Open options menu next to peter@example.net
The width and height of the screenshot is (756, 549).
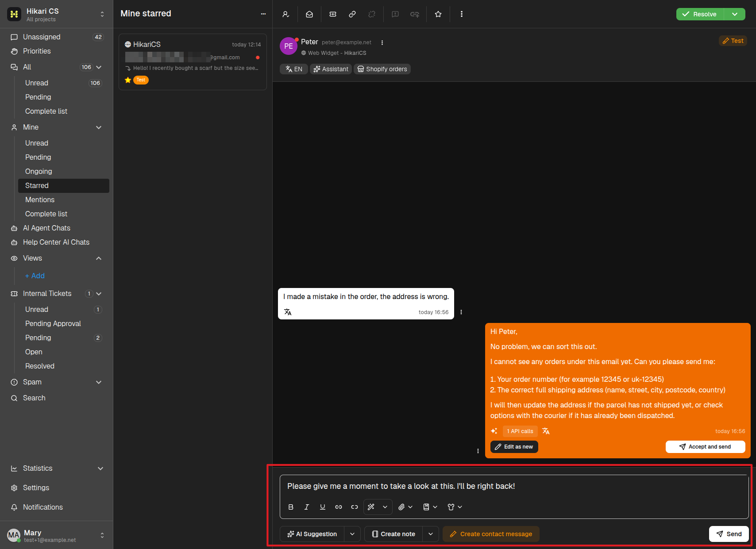click(x=382, y=42)
